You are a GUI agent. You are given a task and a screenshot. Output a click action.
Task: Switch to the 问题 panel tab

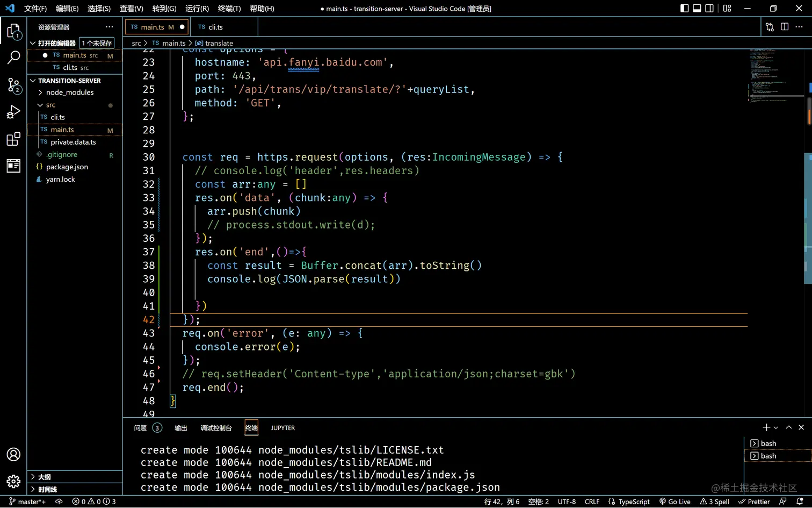(148, 428)
